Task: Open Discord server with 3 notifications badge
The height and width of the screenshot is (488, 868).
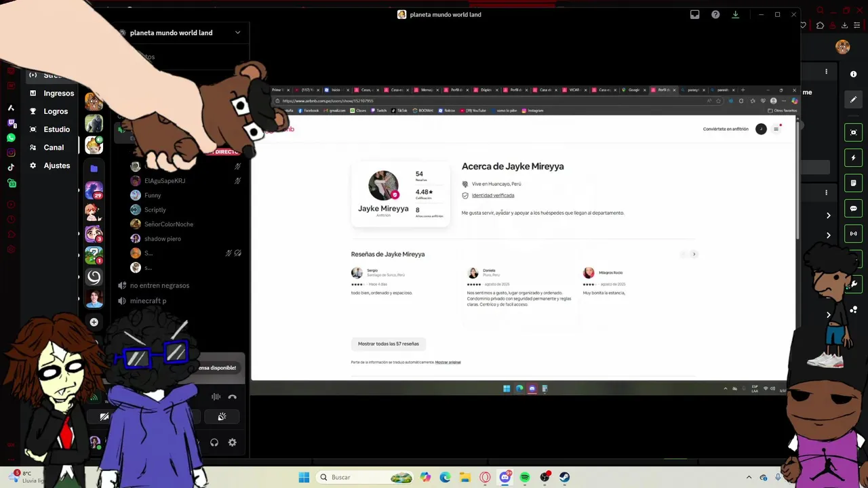Action: (94, 234)
